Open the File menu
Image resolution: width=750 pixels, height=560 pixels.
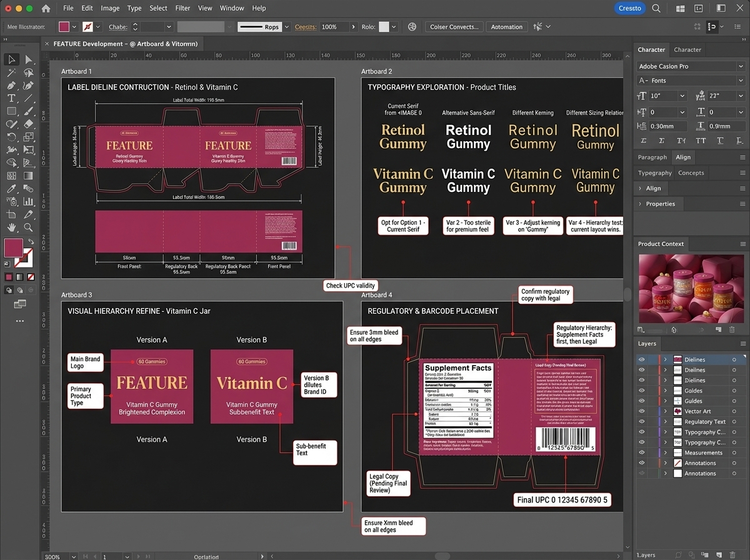[68, 8]
